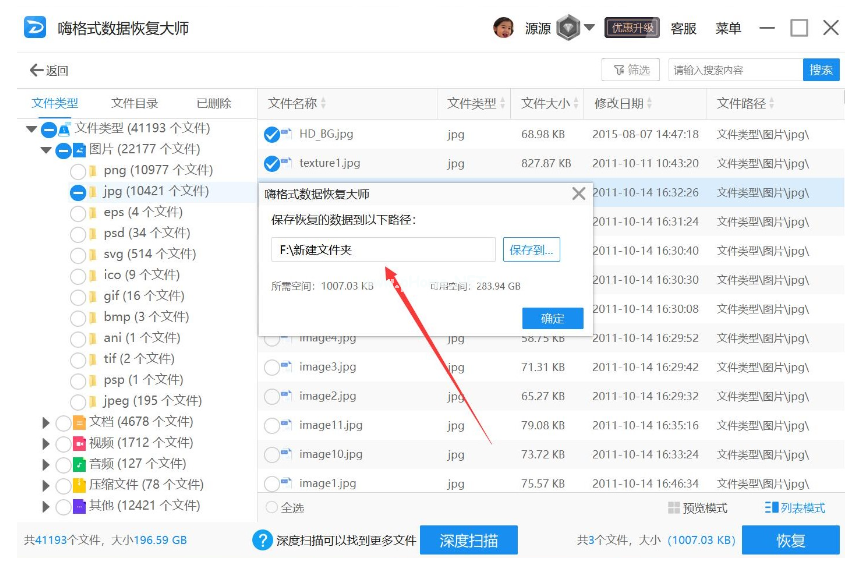Uncheck the HD_BG.jpg file checkbox
The width and height of the screenshot is (858, 582).
point(271,134)
